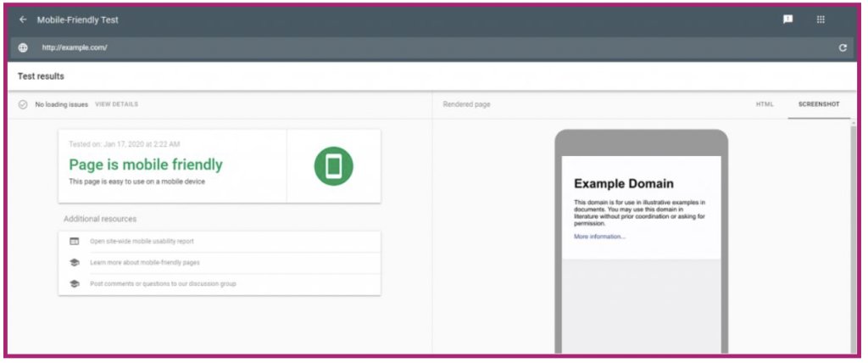868x363 pixels.
Task: Click the checkmark icon beside No loading issues
Action: pos(23,104)
